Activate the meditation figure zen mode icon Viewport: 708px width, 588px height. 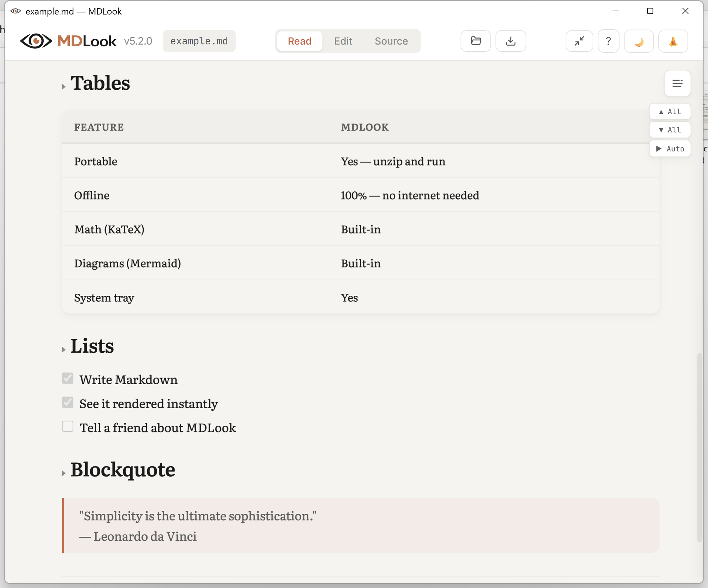(673, 41)
